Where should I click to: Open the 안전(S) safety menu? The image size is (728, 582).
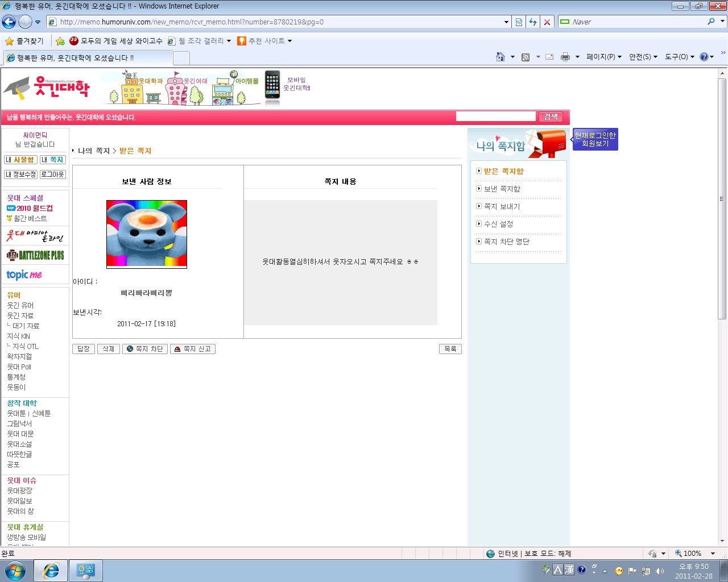coord(643,57)
